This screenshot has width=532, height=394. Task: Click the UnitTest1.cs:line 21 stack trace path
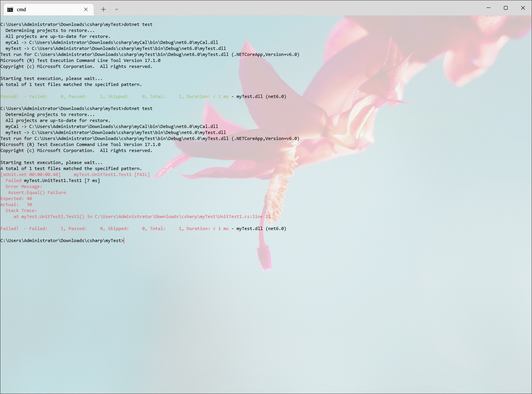183,217
